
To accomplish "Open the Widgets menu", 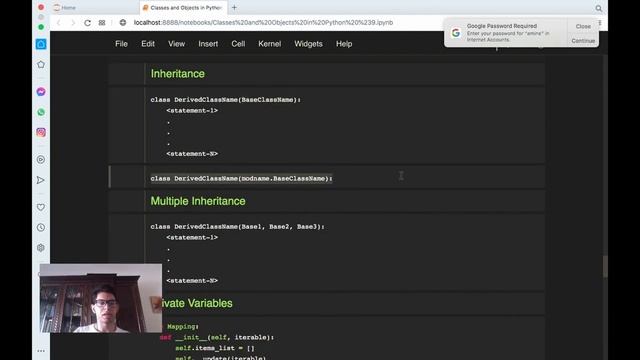I will tap(308, 44).
